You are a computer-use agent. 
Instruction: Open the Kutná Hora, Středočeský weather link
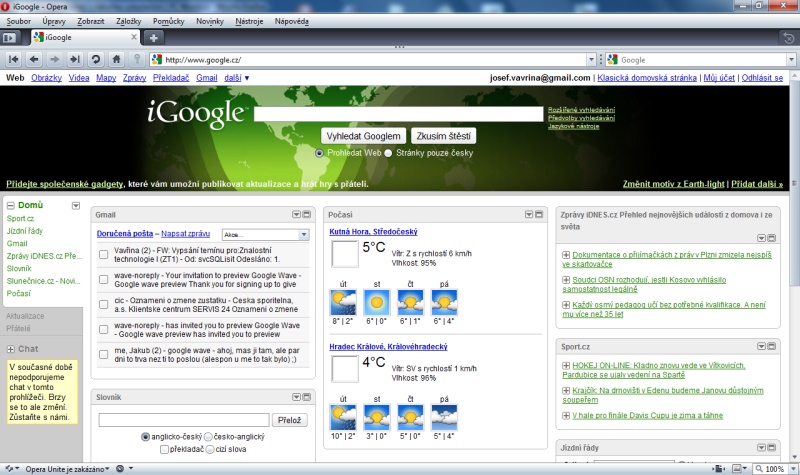373,232
